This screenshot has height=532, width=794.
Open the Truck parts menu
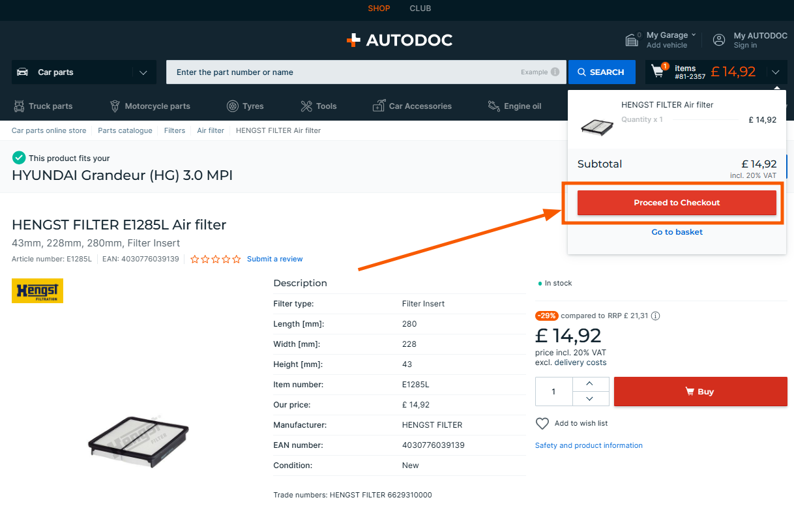click(43, 106)
